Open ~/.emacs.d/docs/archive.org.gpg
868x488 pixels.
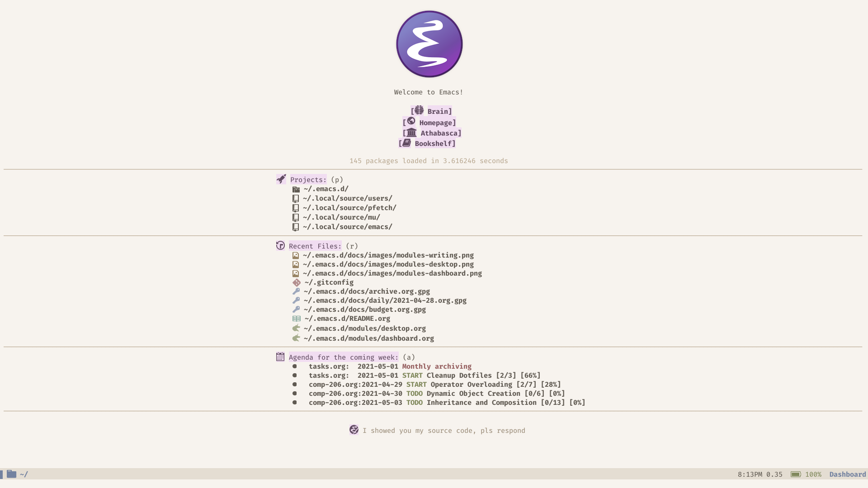(x=366, y=291)
